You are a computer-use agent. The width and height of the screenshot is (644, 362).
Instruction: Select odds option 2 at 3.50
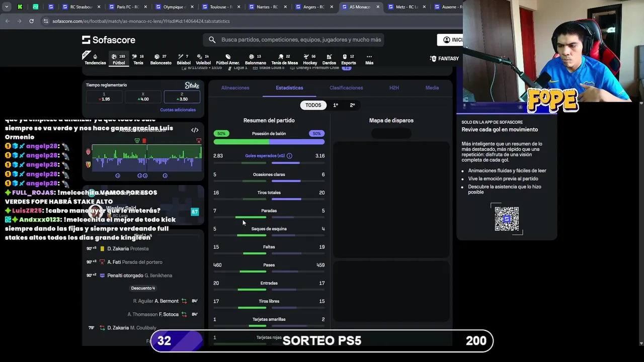[x=182, y=97]
